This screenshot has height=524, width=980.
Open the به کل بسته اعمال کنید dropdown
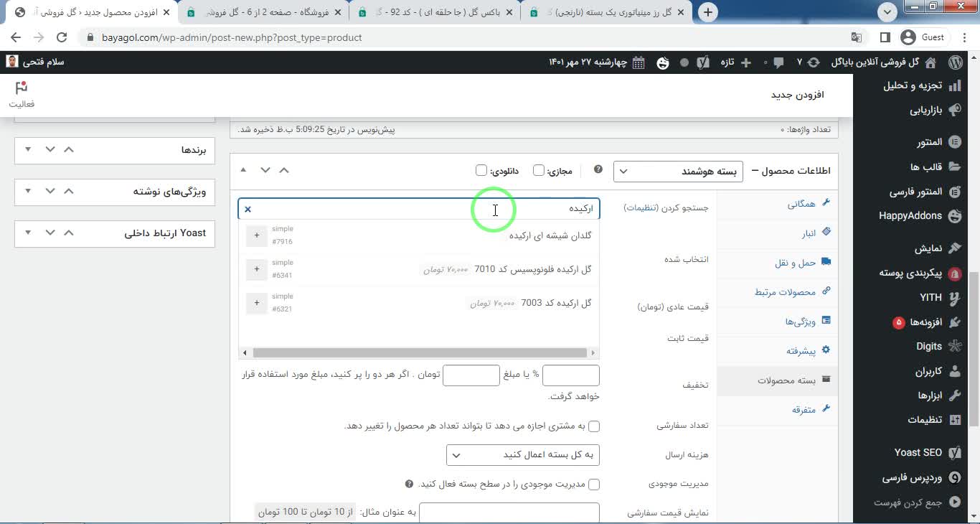523,455
